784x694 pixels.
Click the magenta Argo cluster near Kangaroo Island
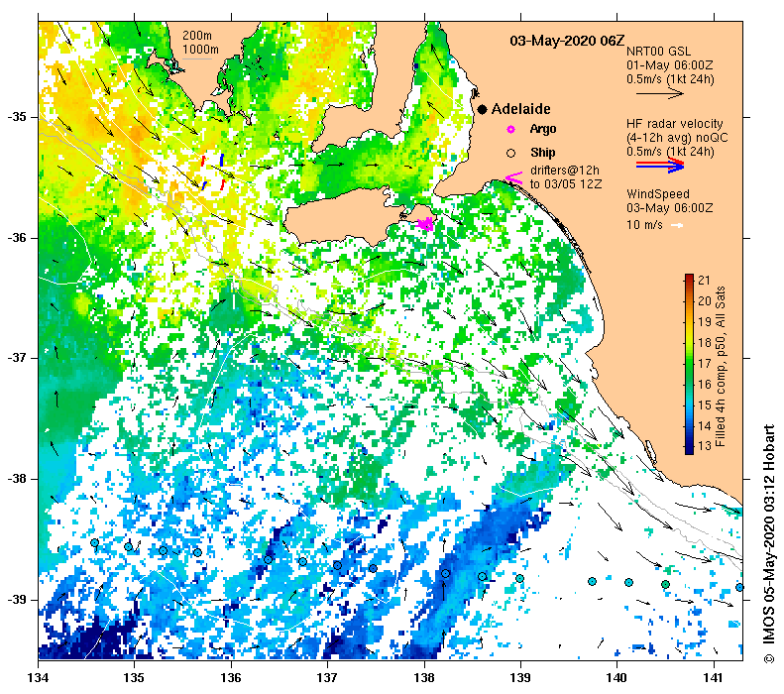tap(425, 223)
